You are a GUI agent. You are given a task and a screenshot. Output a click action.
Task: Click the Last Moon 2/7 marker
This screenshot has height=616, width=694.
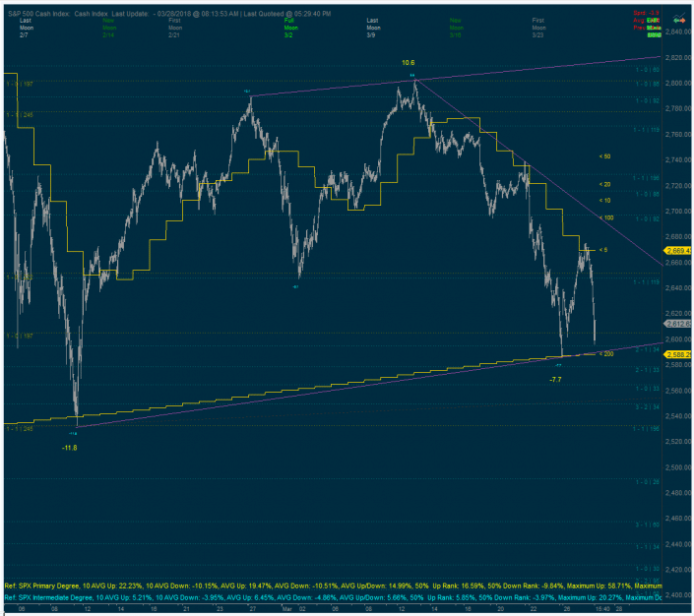(x=27, y=28)
